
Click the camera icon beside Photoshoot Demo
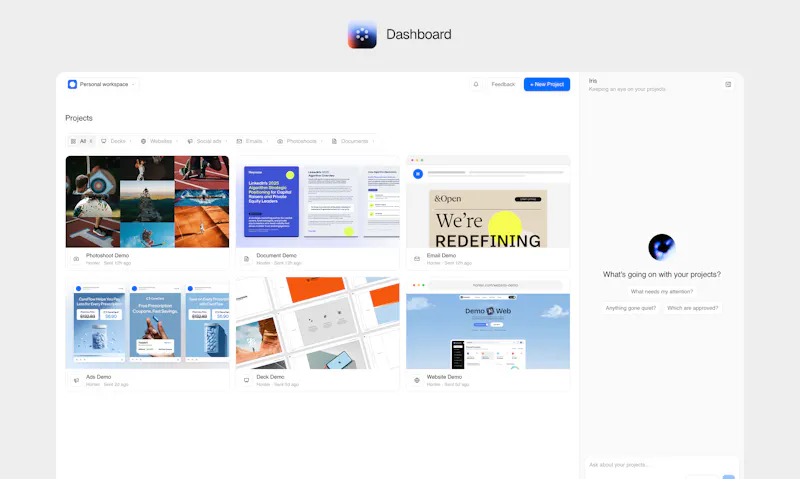tap(76, 259)
